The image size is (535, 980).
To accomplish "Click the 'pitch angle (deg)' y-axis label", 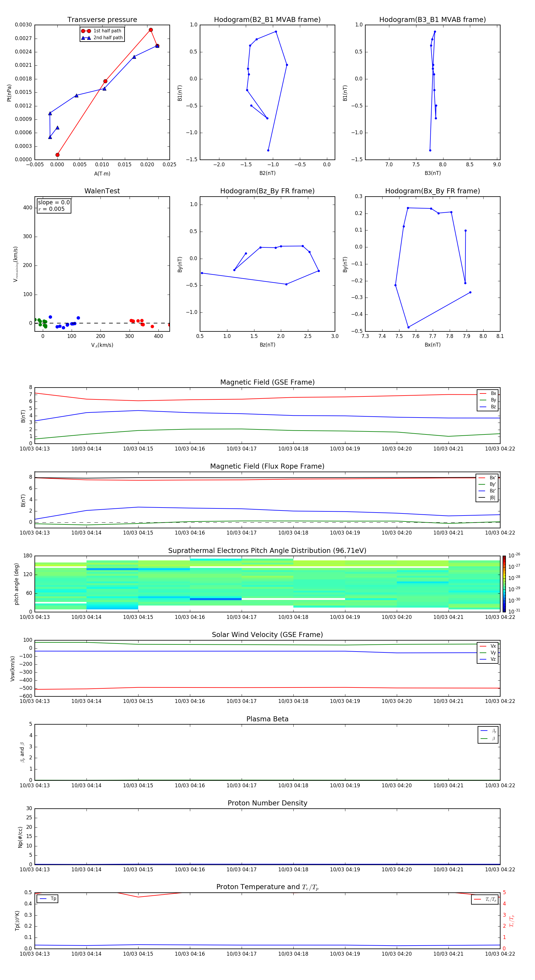I will coord(16,584).
